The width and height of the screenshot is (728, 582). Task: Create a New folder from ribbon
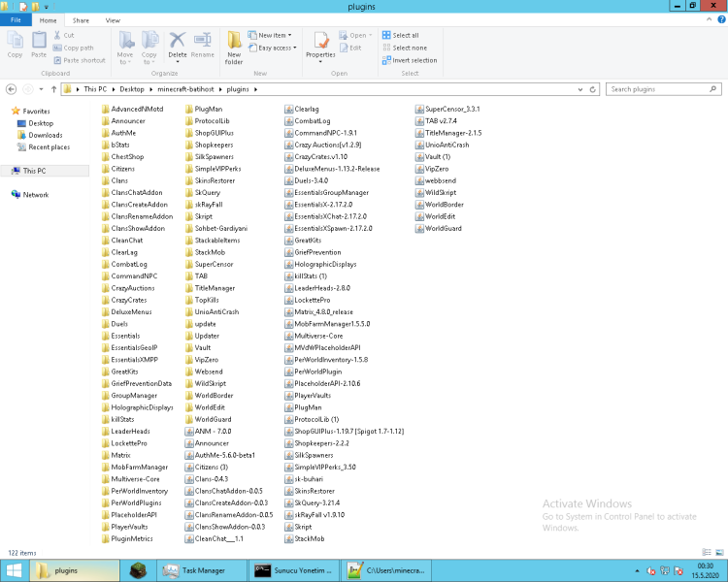point(234,48)
